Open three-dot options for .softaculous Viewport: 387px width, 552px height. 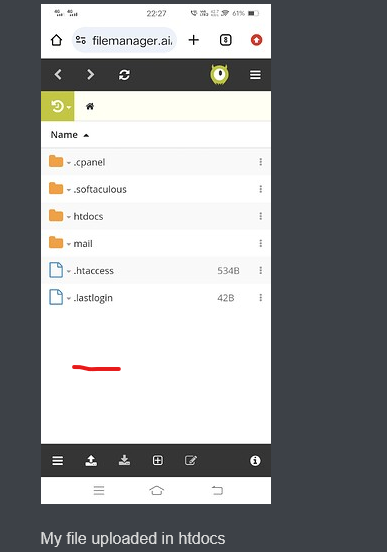click(261, 189)
